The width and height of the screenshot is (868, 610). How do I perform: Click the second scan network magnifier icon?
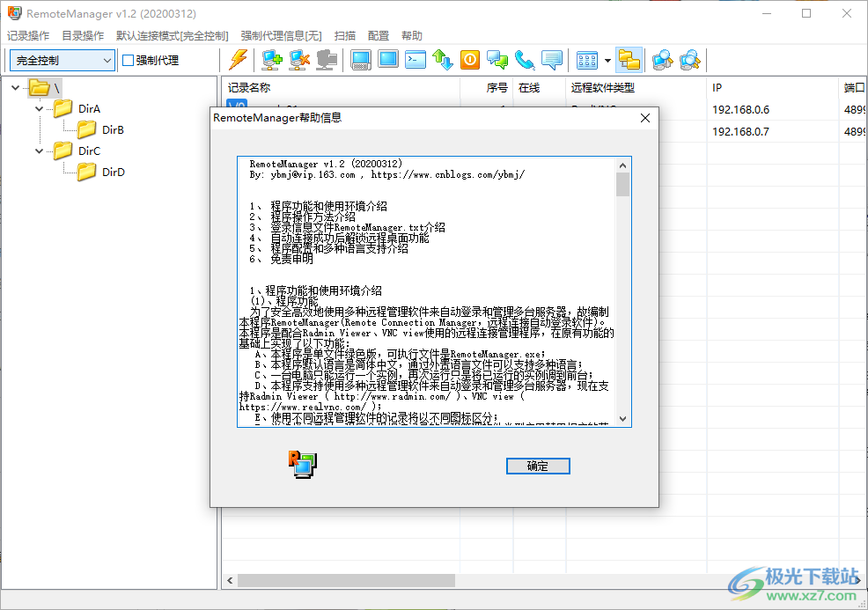coord(690,60)
